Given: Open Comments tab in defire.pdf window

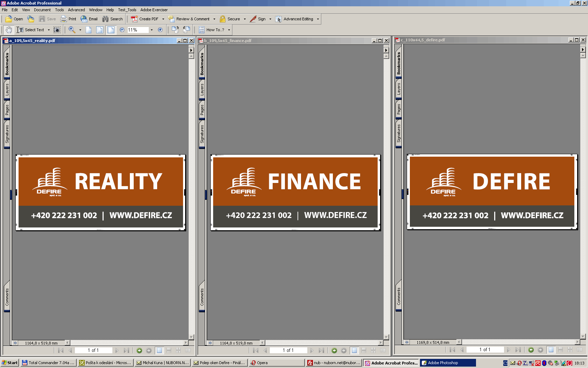Looking at the screenshot, I should click(x=399, y=297).
